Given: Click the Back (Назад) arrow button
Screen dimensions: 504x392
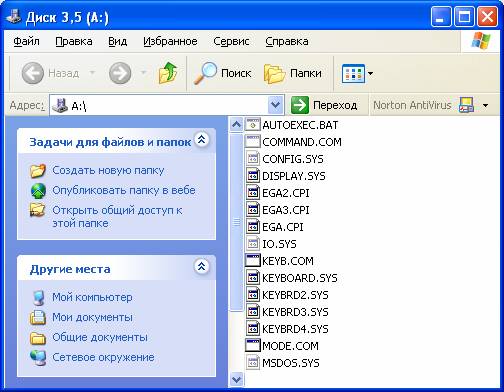Looking at the screenshot, I should (x=33, y=73).
